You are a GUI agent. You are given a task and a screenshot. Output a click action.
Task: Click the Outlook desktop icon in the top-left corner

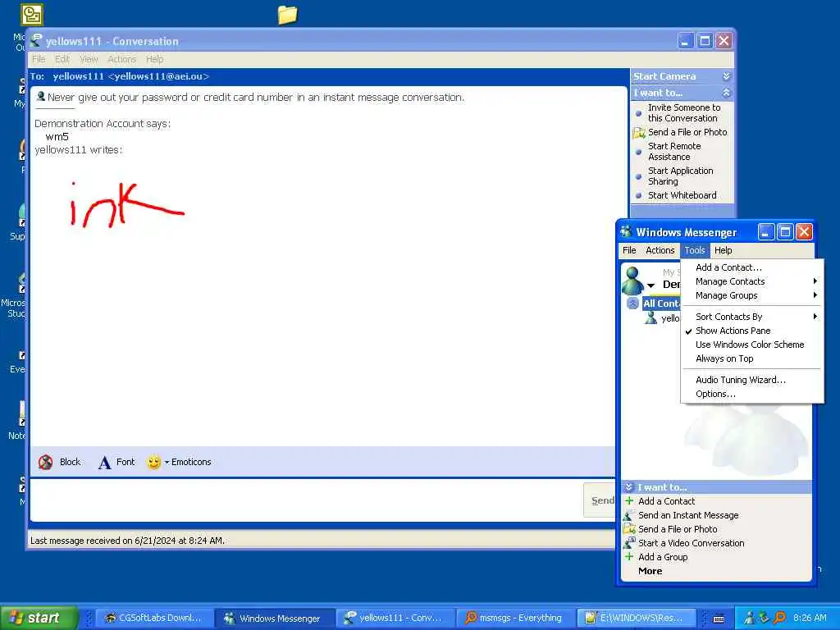click(32, 15)
